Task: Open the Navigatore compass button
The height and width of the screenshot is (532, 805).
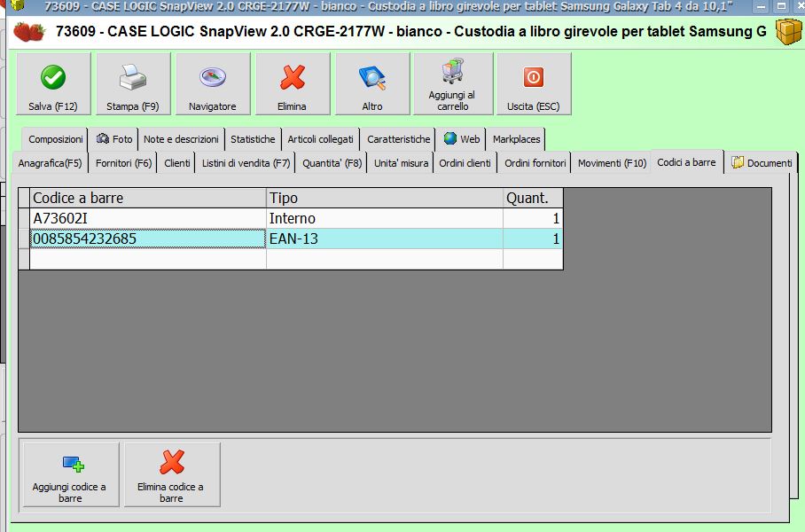Action: click(213, 83)
